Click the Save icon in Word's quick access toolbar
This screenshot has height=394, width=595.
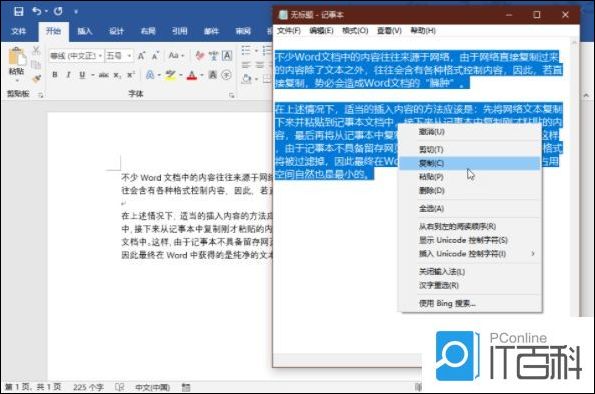tap(18, 11)
